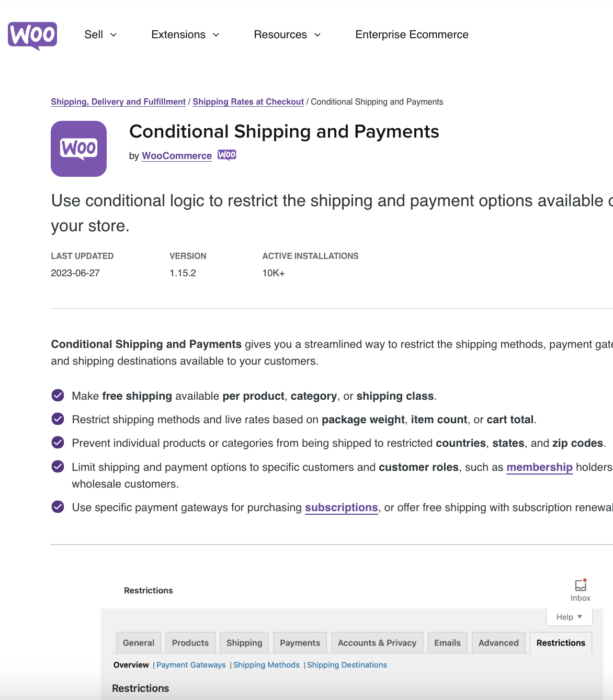Image resolution: width=613 pixels, height=700 pixels.
Task: Switch to the Payments settings tab
Action: point(299,642)
